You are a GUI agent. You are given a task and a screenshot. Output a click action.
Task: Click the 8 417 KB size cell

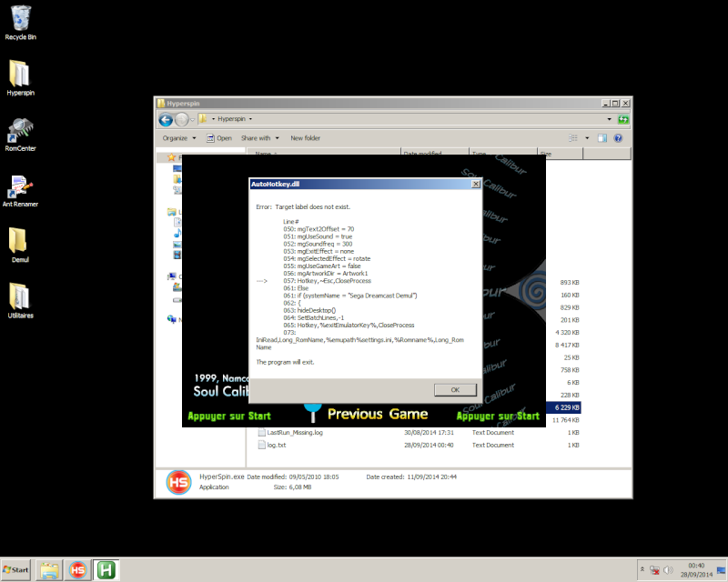click(x=567, y=345)
